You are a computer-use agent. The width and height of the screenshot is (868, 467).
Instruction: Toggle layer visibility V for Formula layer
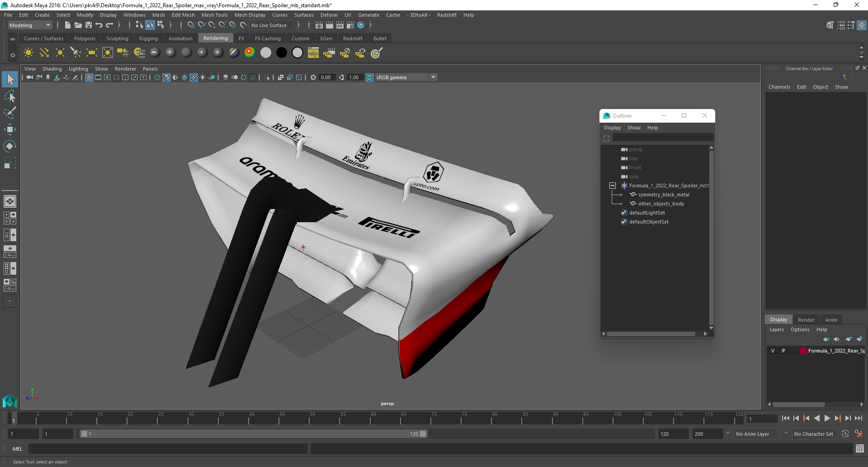[x=773, y=351]
